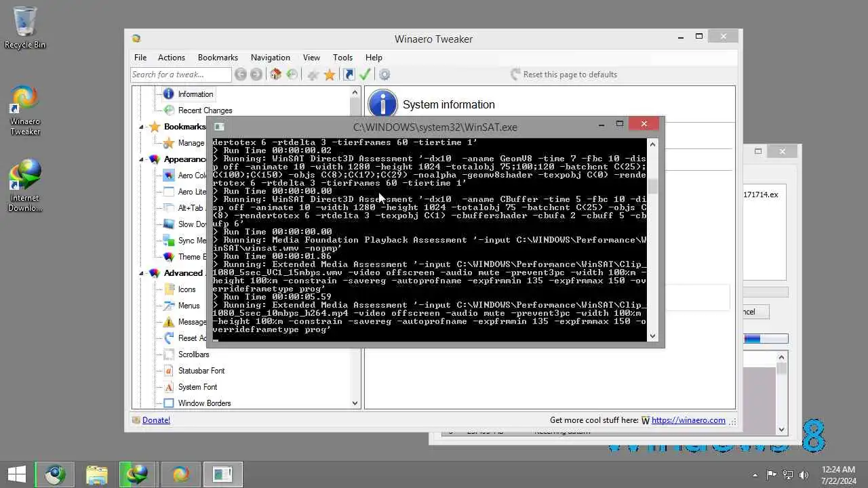Go back using the toolbar back arrow
The image size is (868, 488).
(x=241, y=75)
